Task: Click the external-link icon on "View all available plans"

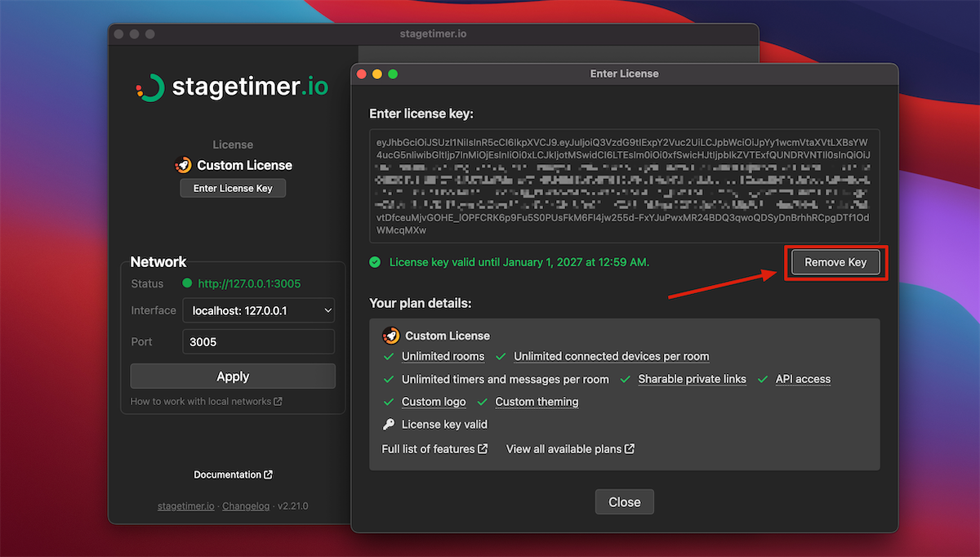Action: pyautogui.click(x=630, y=448)
